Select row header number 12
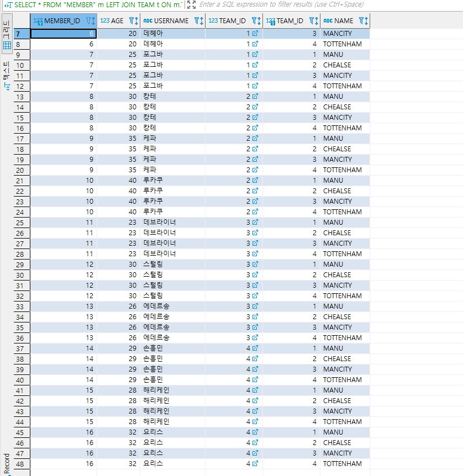The height and width of the screenshot is (476, 463). click(x=22, y=86)
